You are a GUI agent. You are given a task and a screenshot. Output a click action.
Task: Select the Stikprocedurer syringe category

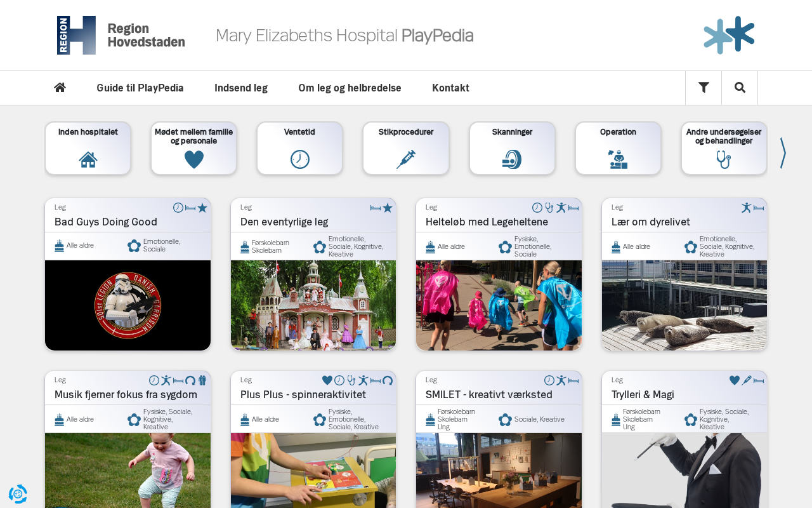tap(406, 148)
